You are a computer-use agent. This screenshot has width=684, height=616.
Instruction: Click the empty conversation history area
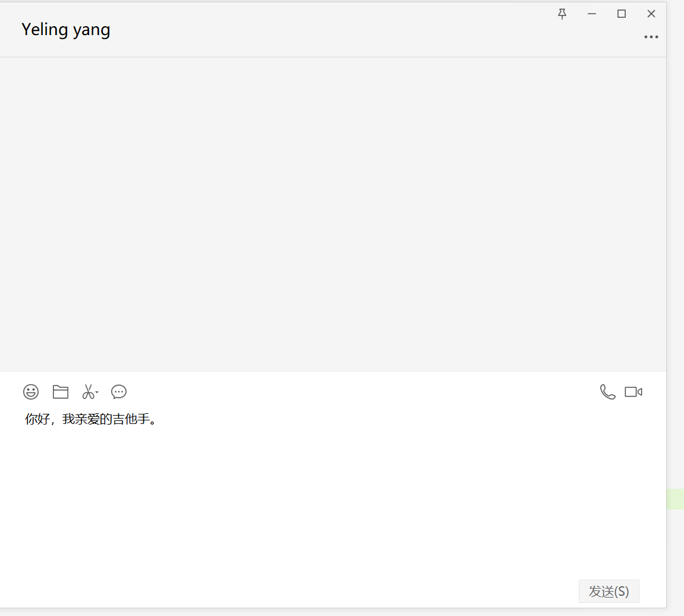click(333, 214)
